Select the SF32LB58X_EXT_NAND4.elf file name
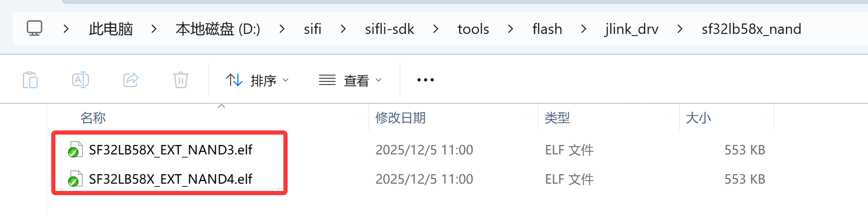 [170, 179]
